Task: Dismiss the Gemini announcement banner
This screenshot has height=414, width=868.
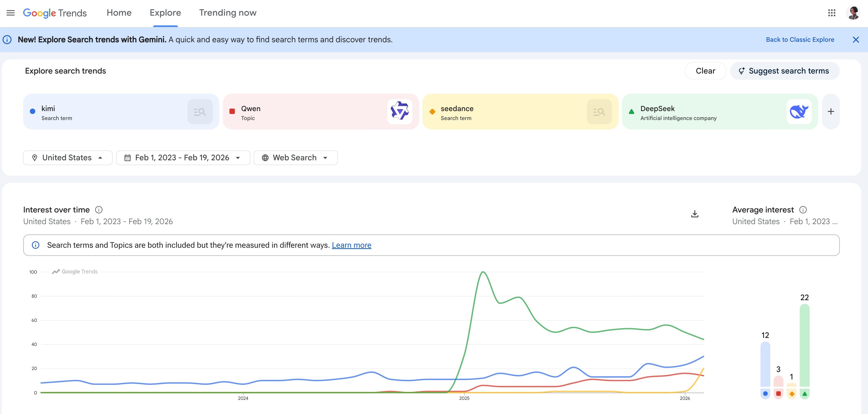Action: (x=856, y=40)
